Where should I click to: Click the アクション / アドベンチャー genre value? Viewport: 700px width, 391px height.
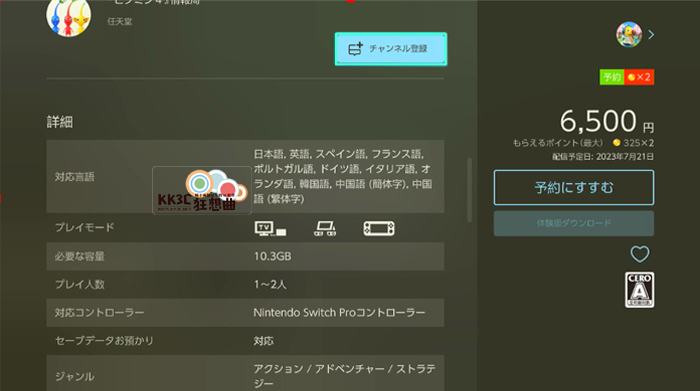point(344,375)
